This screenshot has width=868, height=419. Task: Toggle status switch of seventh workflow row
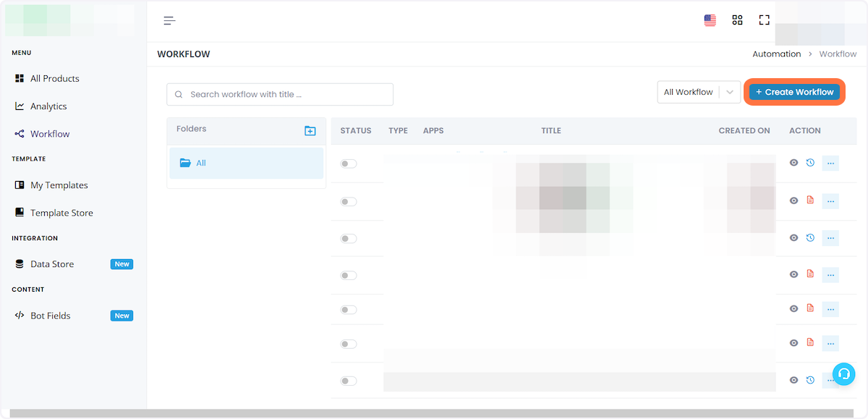pos(349,381)
